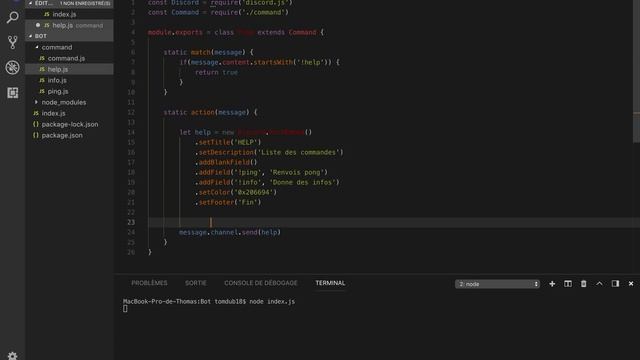640x360 pixels.
Task: Click the addField('!info') line
Action: click(267, 182)
